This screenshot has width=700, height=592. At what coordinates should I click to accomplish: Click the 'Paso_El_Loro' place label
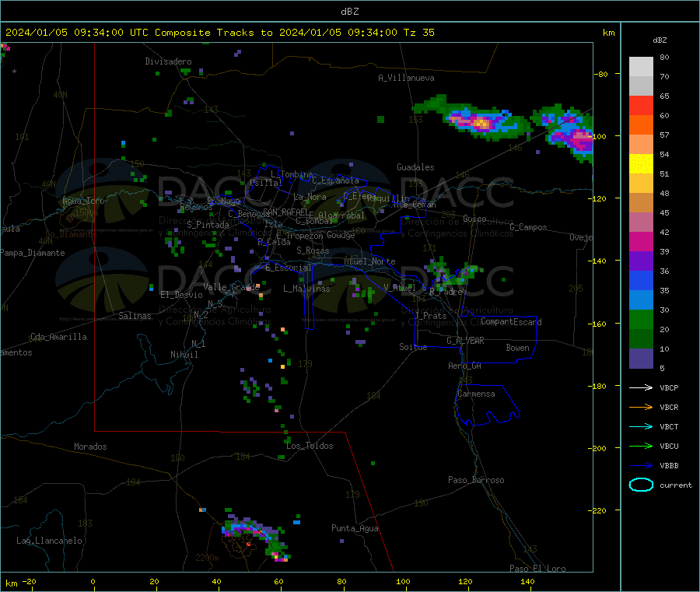538,569
